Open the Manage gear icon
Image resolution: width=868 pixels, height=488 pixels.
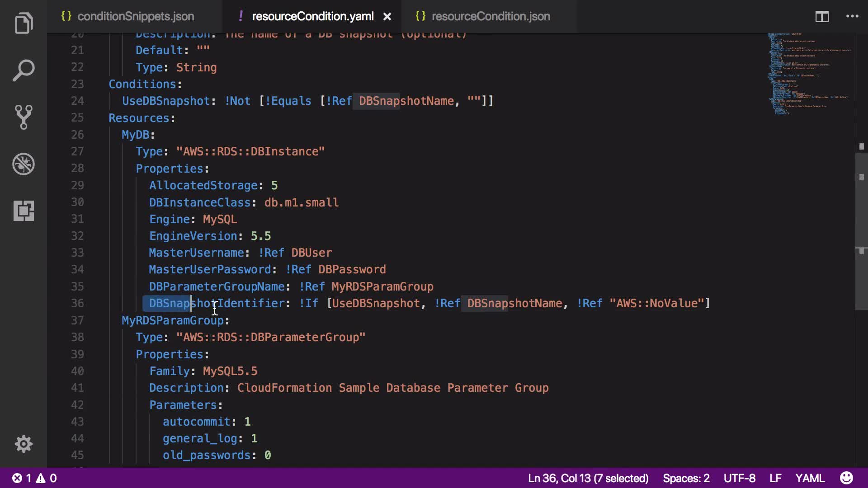click(24, 444)
